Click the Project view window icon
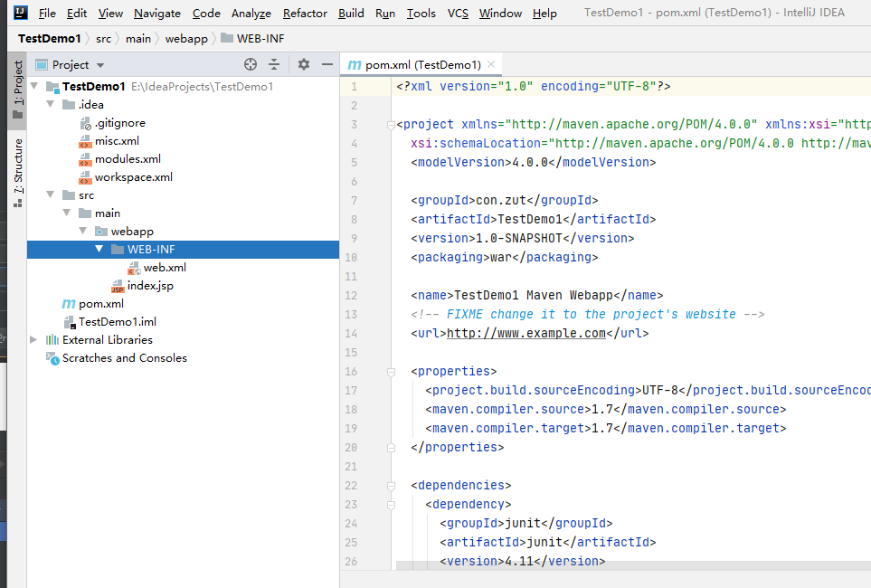 (x=41, y=64)
